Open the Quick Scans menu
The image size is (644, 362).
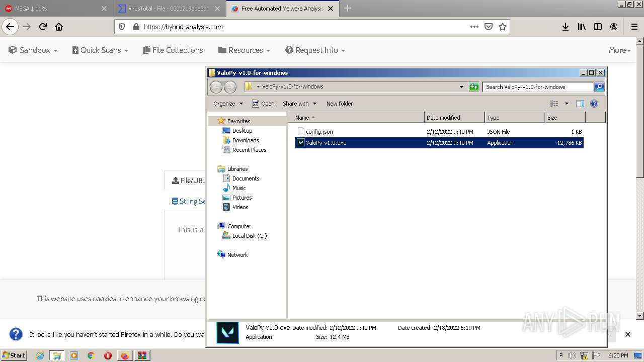pos(100,50)
